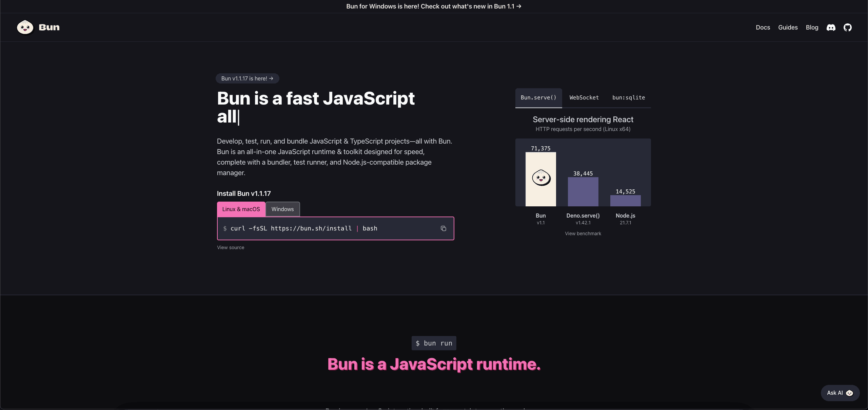Click 'Bun is a JavaScript runtime.' heading
Viewport: 868px width, 410px height.
(434, 364)
